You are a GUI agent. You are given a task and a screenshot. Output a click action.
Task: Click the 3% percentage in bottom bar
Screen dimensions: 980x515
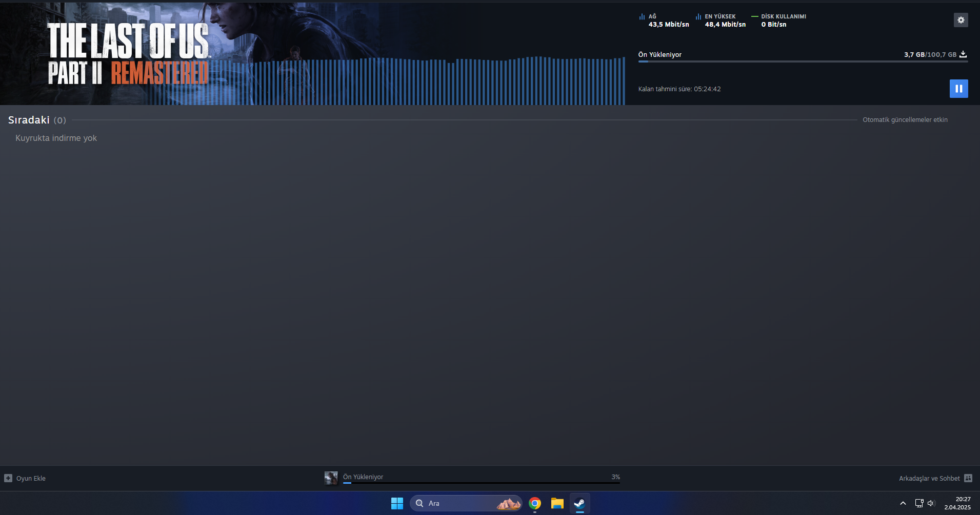click(x=615, y=477)
